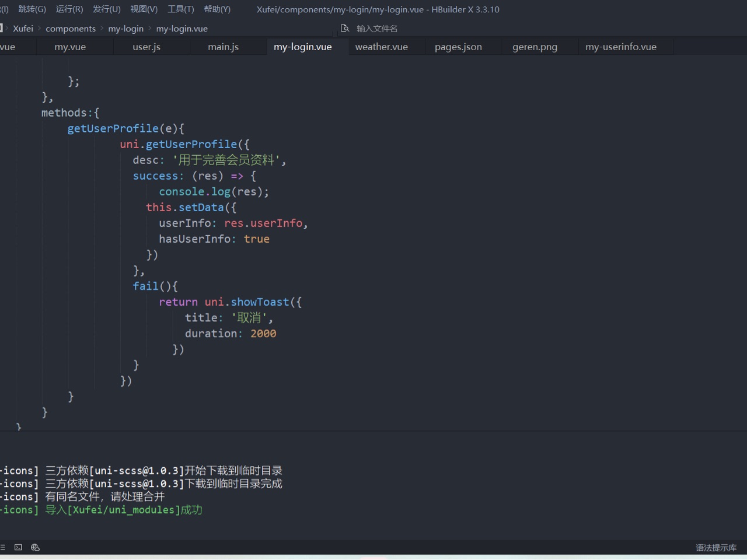747x560 pixels.
Task: Click my-login folder in the breadcrumb
Action: tap(125, 29)
